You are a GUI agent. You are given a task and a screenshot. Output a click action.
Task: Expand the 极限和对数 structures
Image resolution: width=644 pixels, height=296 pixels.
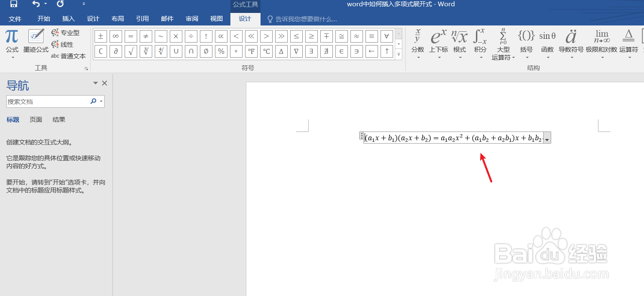click(x=602, y=44)
